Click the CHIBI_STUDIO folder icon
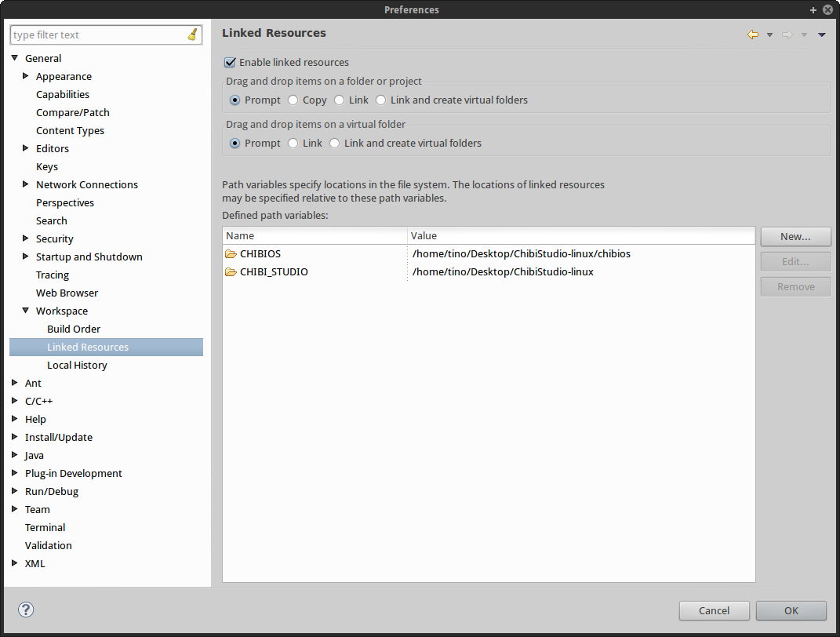 (231, 271)
